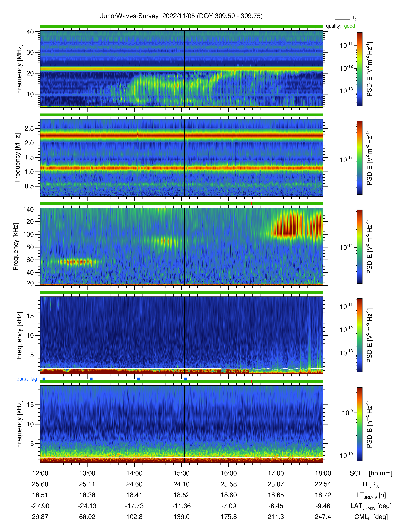Select the fc legend line sample
Image resolution: width=411 pixels, height=532 pixels.
(x=342, y=19)
